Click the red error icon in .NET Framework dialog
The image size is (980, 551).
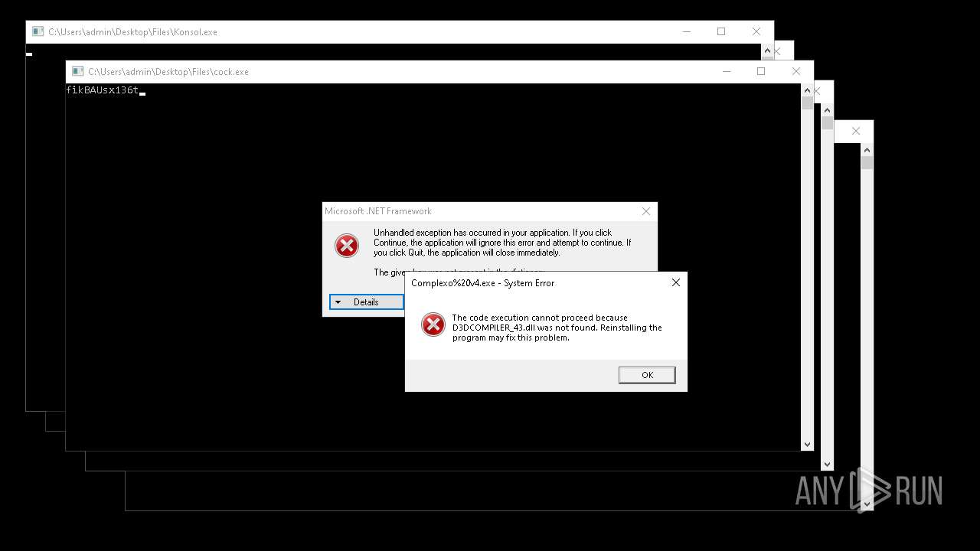(x=347, y=245)
